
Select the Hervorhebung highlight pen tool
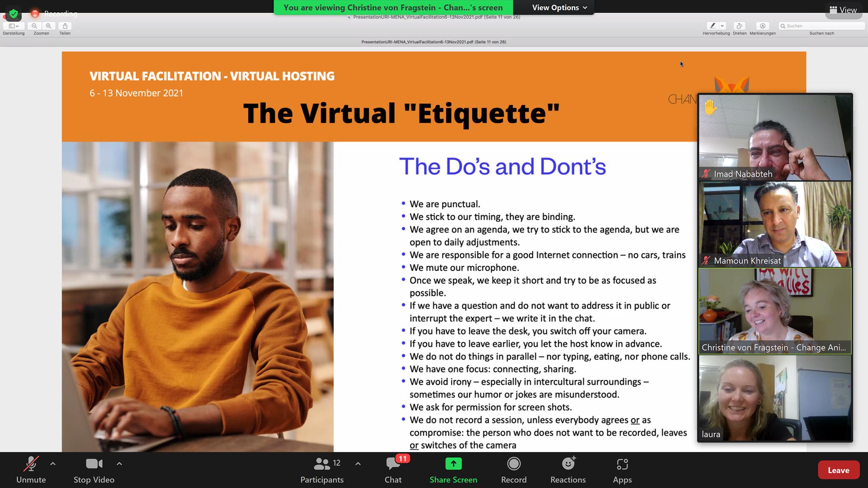713,26
